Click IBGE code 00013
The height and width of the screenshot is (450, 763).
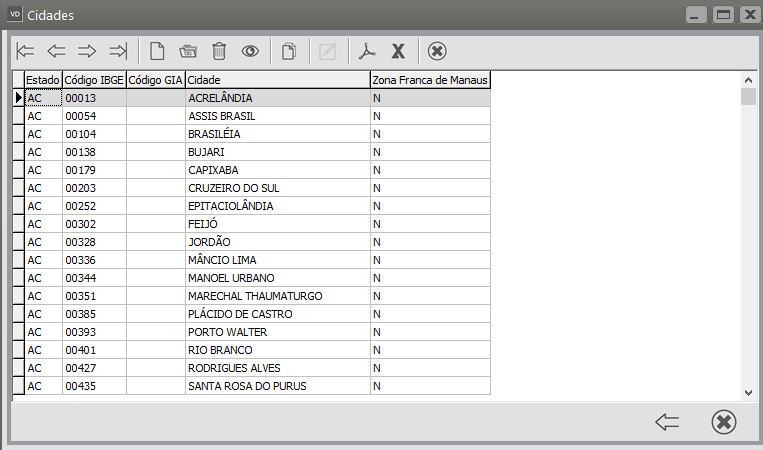[94, 98]
